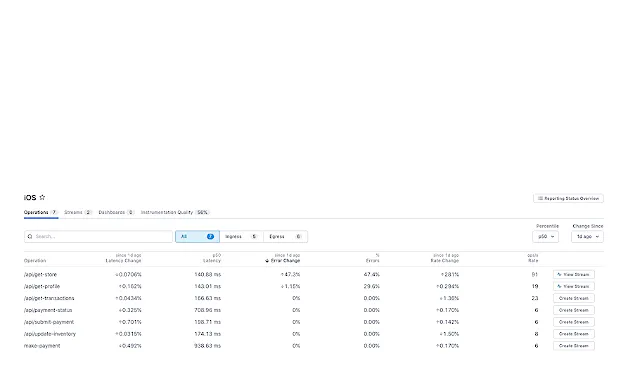Create Stream for /api/submit-payment
Image resolution: width=635 pixels, height=380 pixels.
pos(574,322)
